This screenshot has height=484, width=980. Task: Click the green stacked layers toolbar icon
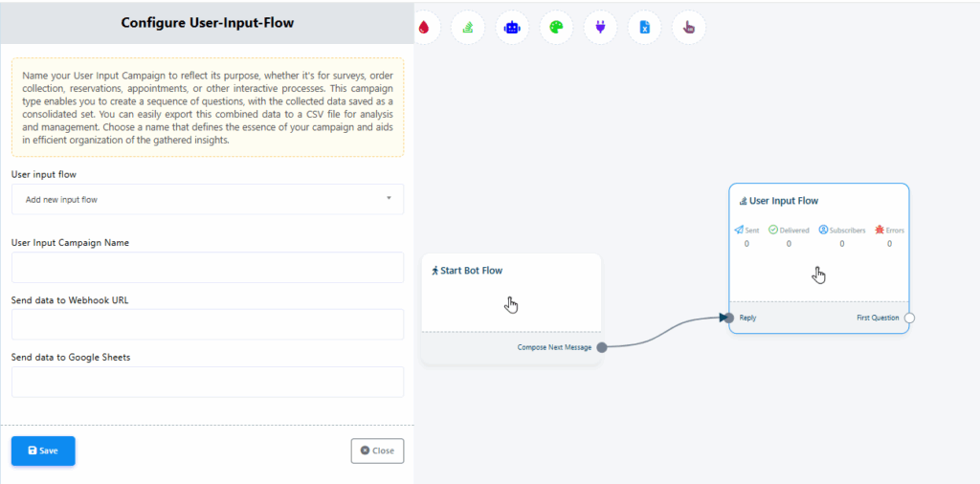(468, 28)
